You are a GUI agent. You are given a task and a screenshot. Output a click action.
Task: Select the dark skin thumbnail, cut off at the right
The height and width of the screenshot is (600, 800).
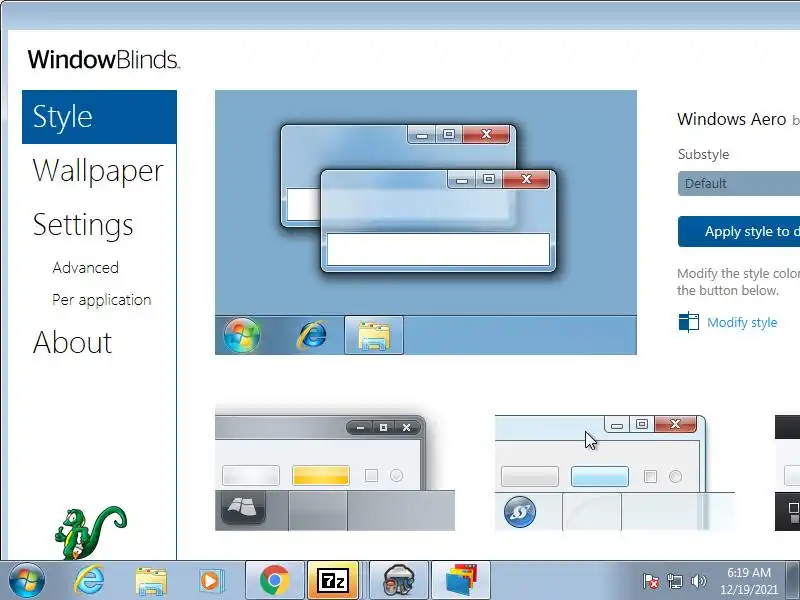point(787,472)
